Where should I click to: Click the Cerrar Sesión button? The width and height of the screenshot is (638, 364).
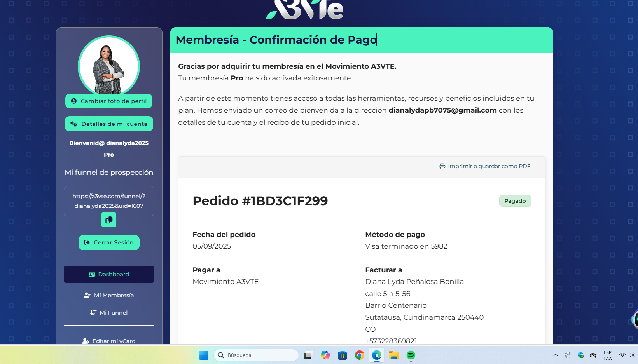point(109,242)
